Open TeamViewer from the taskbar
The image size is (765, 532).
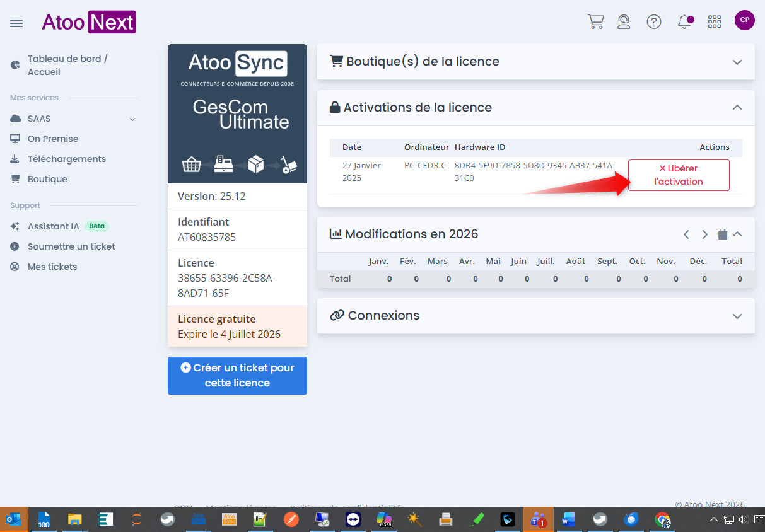pyautogui.click(x=353, y=519)
